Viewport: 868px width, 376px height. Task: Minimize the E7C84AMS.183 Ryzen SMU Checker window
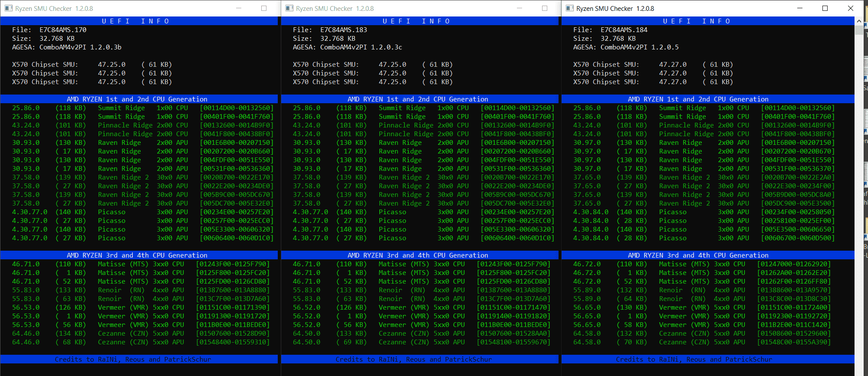(x=519, y=8)
